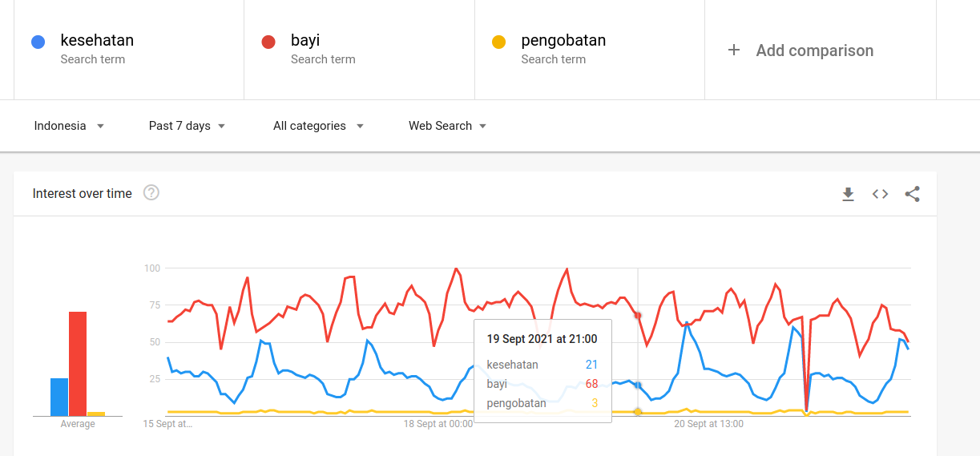This screenshot has width=980, height=456.
Task: Click the plus icon for Add comparison
Action: (x=733, y=50)
